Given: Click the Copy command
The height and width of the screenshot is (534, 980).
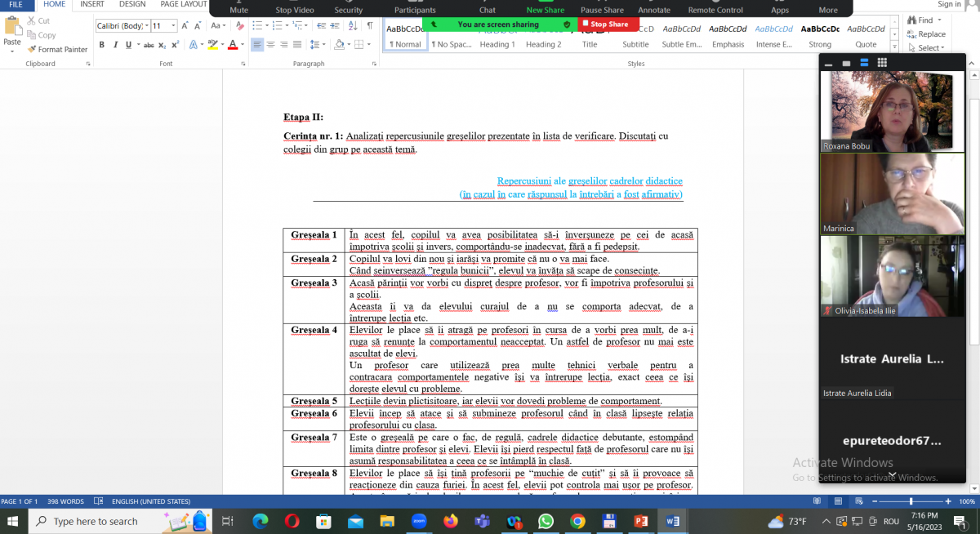Looking at the screenshot, I should [x=41, y=35].
